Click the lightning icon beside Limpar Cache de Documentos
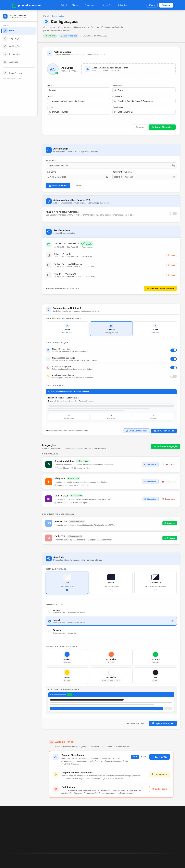Viewport: 185px width, 868px height. click(x=56, y=774)
